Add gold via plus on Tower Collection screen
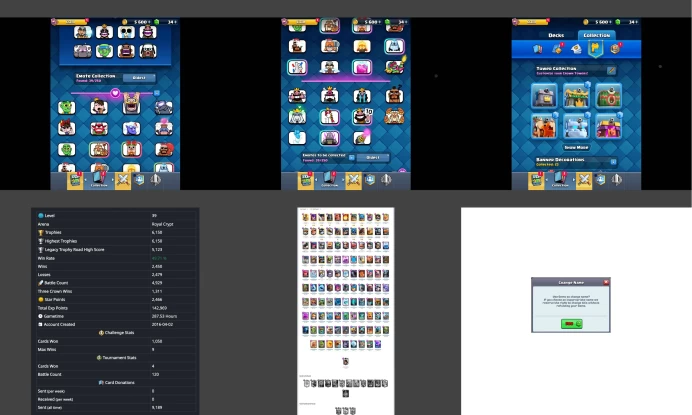 (609, 22)
